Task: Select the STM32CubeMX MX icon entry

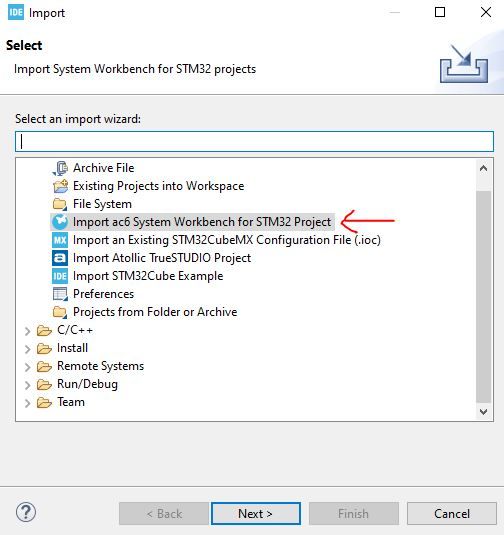Action: pyautogui.click(x=60, y=240)
